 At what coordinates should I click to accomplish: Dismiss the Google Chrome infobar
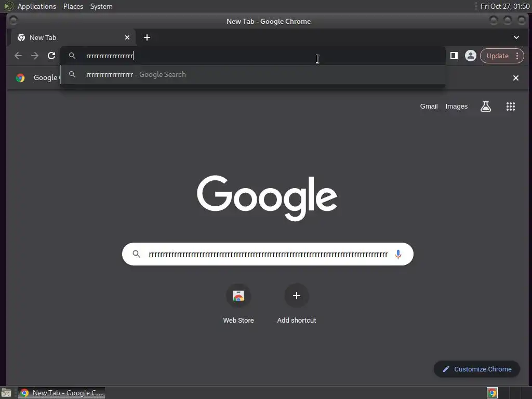[x=516, y=78]
